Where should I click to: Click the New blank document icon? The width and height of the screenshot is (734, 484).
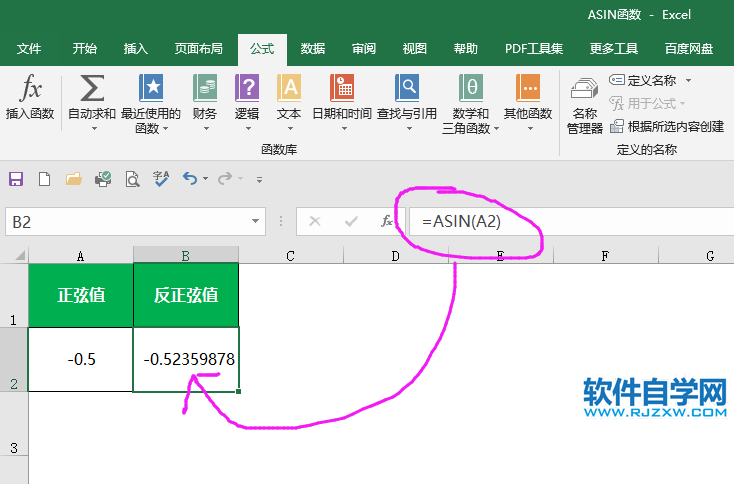[44, 179]
